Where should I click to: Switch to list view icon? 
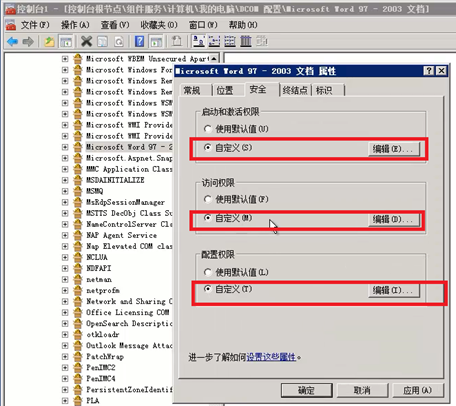click(x=230, y=42)
